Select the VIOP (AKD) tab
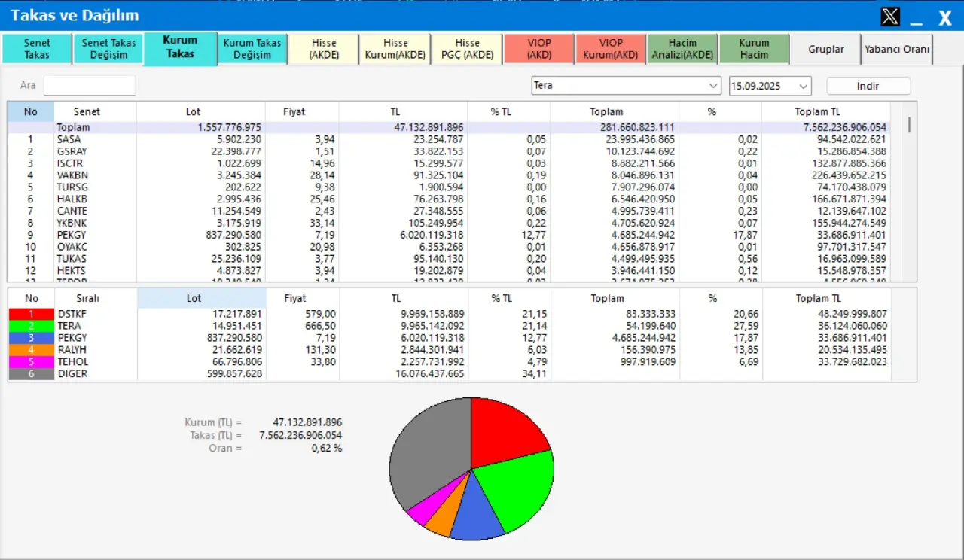 [539, 49]
